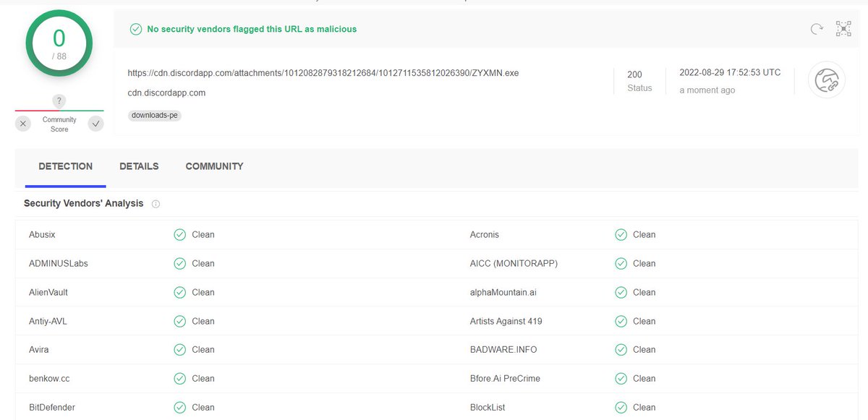
Task: Click the URL link category icon
Action: point(826,80)
